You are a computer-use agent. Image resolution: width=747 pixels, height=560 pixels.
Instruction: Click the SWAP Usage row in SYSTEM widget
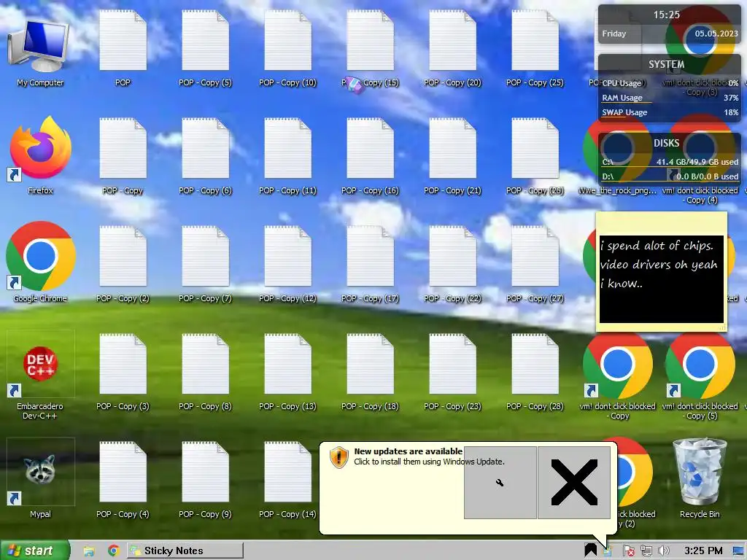pyautogui.click(x=670, y=112)
